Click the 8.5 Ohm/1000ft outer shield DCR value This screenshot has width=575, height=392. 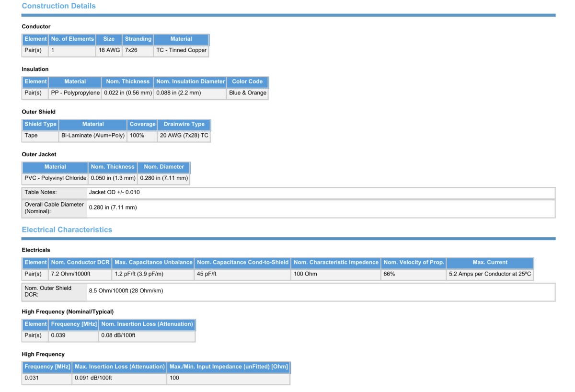[x=126, y=291]
